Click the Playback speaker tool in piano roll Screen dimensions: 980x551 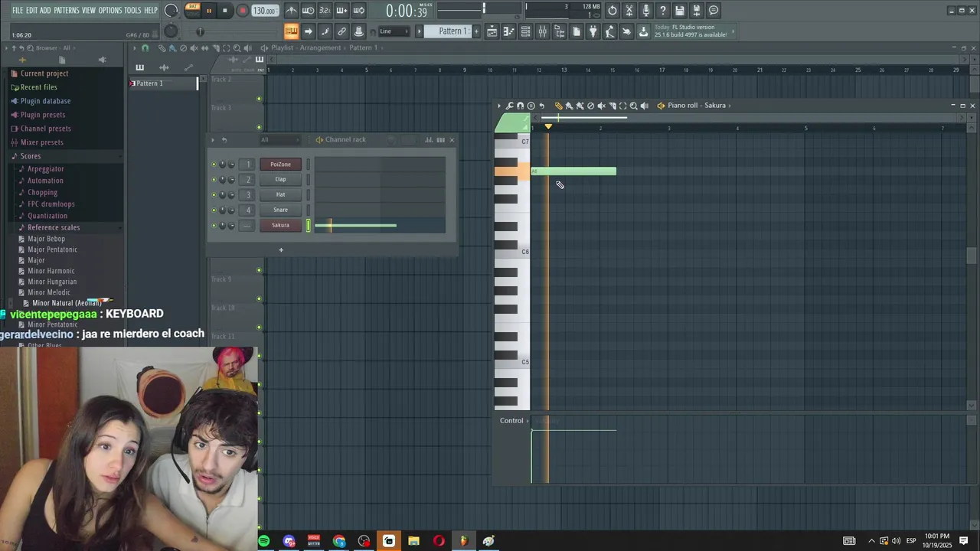point(644,106)
